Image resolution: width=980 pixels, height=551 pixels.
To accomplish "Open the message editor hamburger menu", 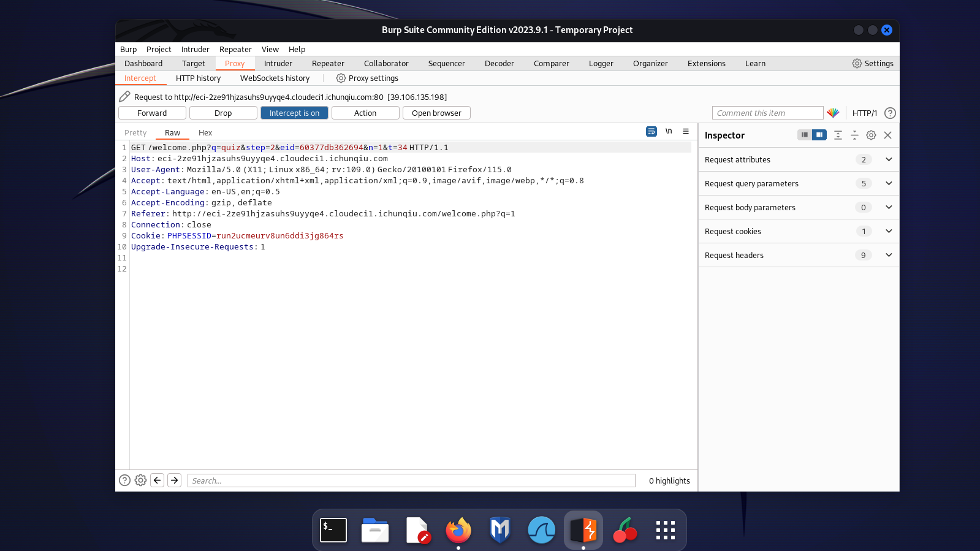I will coord(686,131).
